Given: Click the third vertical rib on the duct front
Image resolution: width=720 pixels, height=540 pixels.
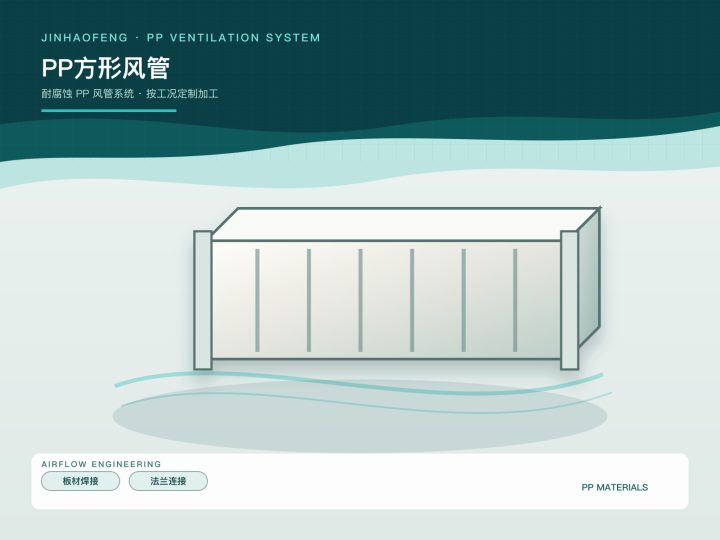Looking at the screenshot, I should (360, 300).
